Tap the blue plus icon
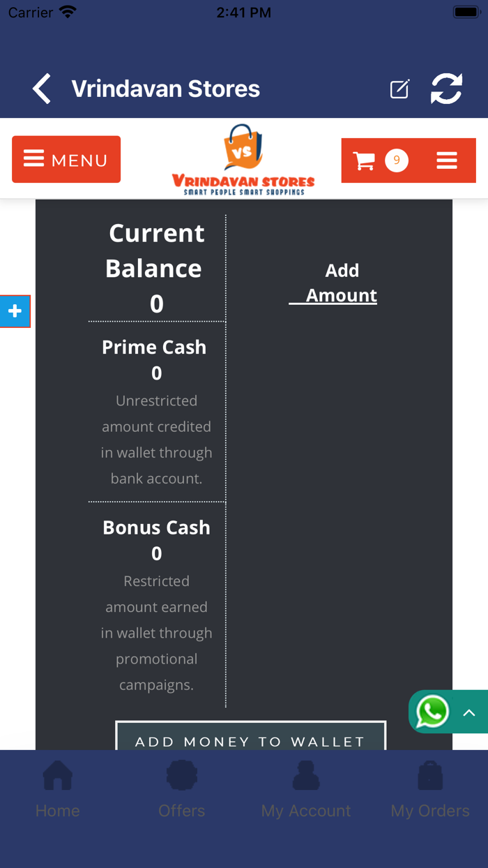Image resolution: width=488 pixels, height=868 pixels. [x=15, y=311]
